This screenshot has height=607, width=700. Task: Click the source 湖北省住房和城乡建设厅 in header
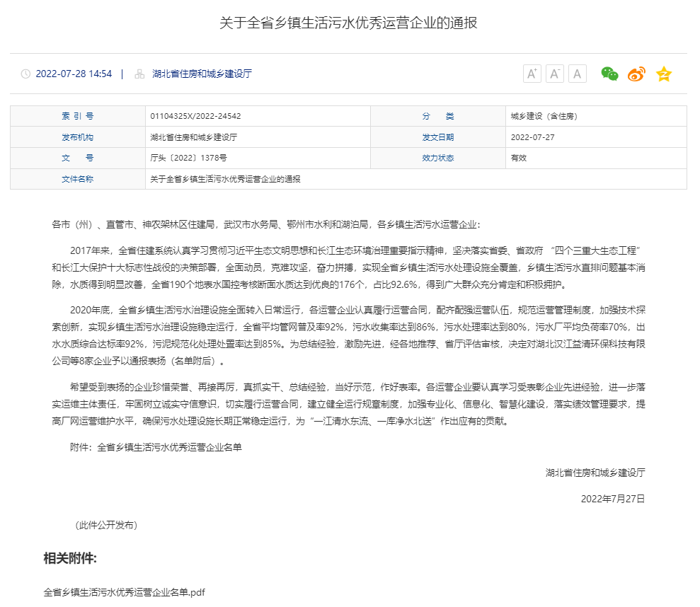pyautogui.click(x=202, y=74)
